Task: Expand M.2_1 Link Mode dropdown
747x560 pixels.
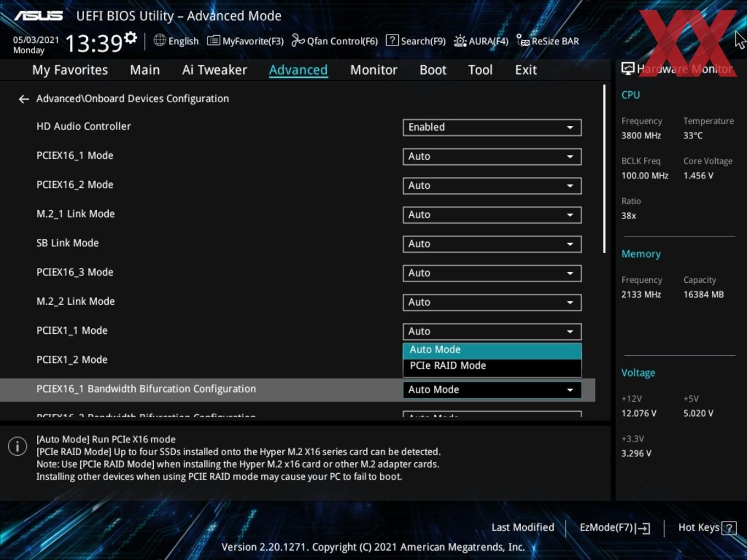Action: tap(492, 215)
